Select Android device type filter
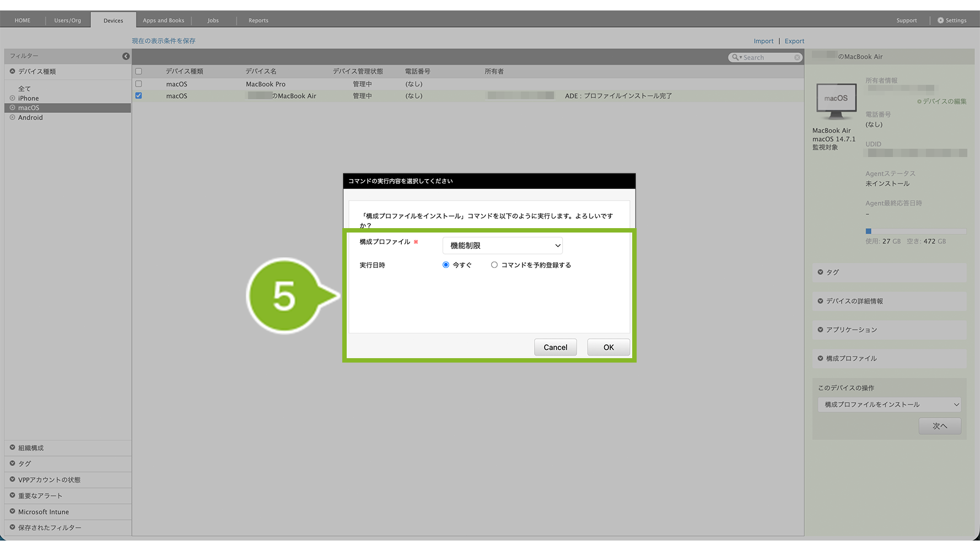The image size is (980, 551). (x=30, y=118)
